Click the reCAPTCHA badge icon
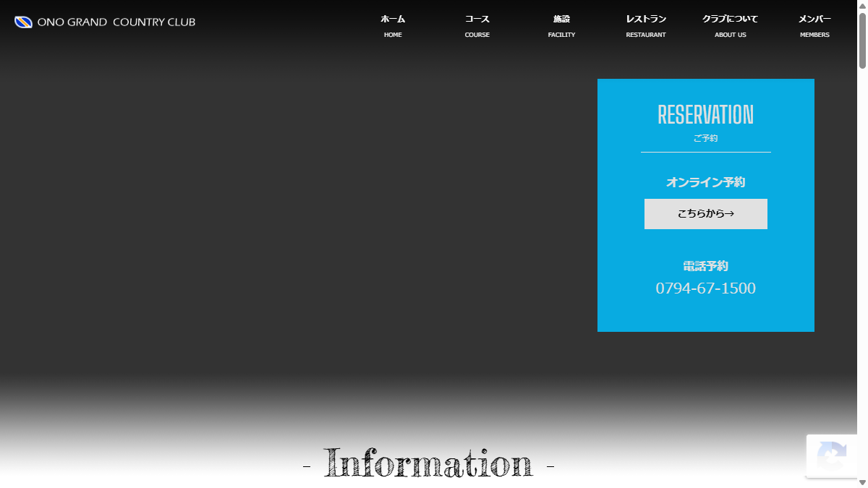Viewport: 868px width, 488px height. 832,456
